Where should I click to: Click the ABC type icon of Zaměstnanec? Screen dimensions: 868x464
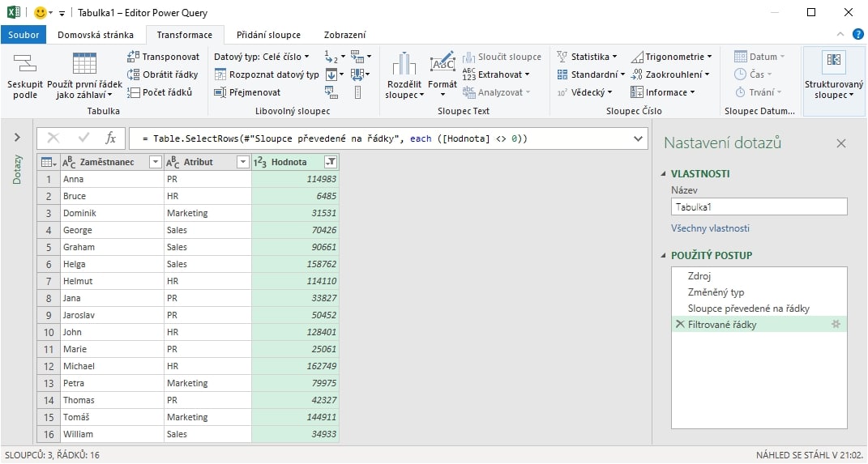69,162
